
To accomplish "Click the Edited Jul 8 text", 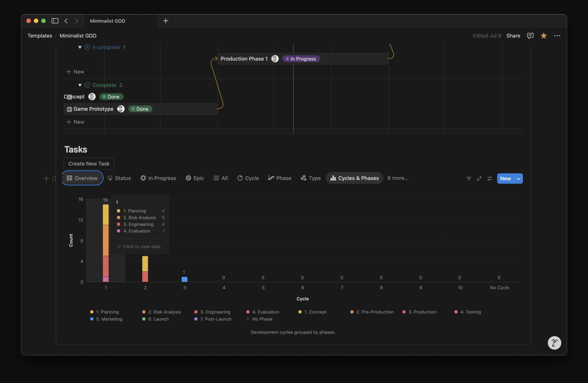I will [x=487, y=36].
